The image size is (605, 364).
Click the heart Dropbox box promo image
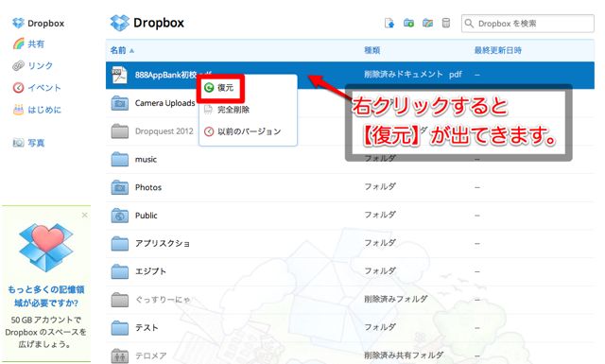pos(46,248)
